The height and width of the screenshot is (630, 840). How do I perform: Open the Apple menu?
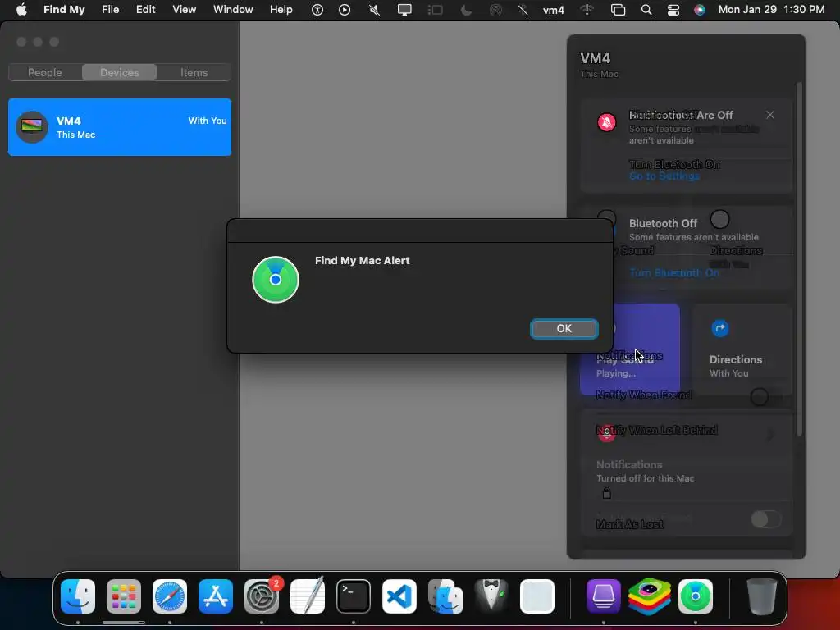pyautogui.click(x=21, y=10)
